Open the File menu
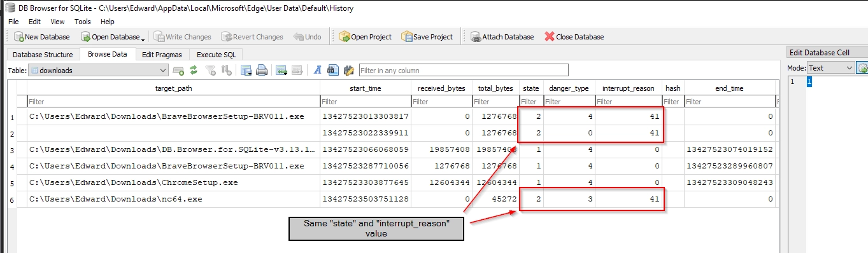Viewport: 868px width, 253px height. point(13,22)
